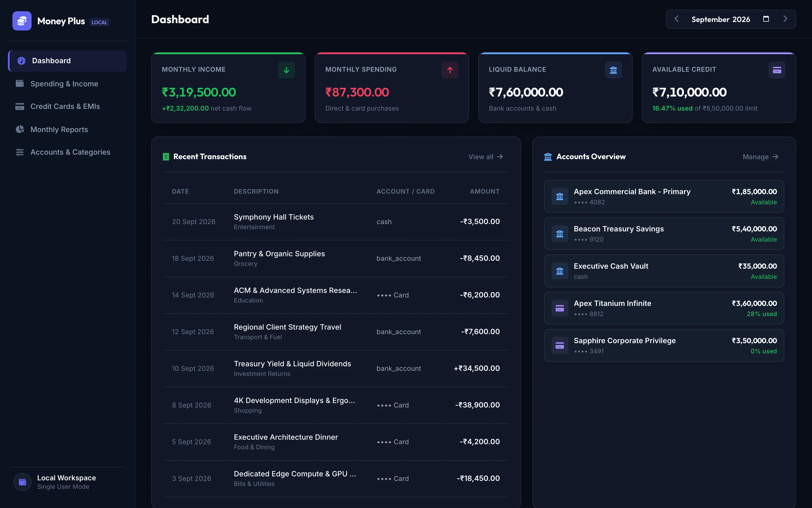The width and height of the screenshot is (812, 508).
Task: Click the Available Credit card icon
Action: pos(777,70)
